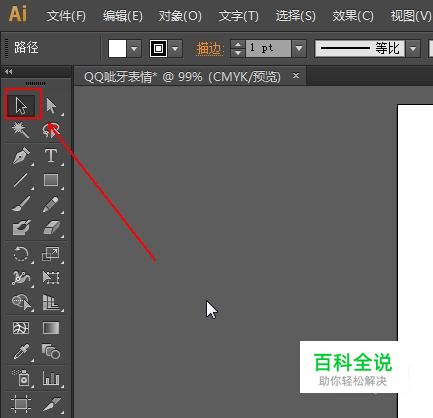The width and height of the screenshot is (433, 418).
Task: Select the Rotate tool
Action: pyautogui.click(x=21, y=254)
